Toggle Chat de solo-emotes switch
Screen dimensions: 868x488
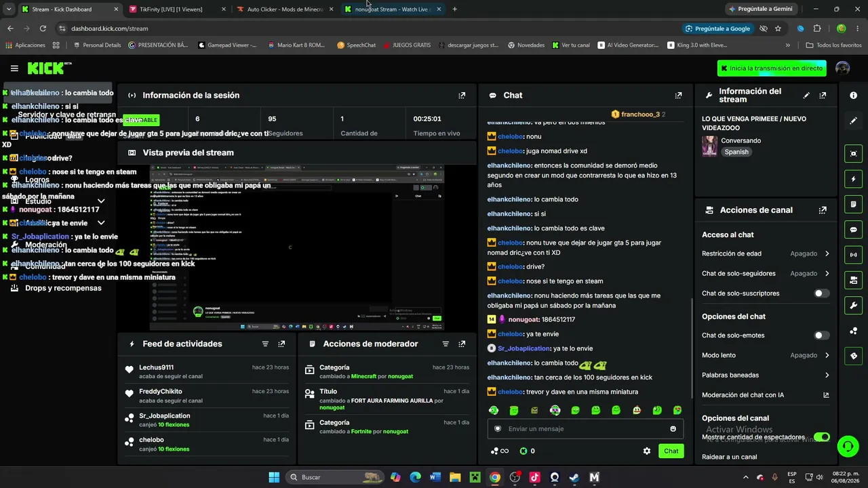821,335
